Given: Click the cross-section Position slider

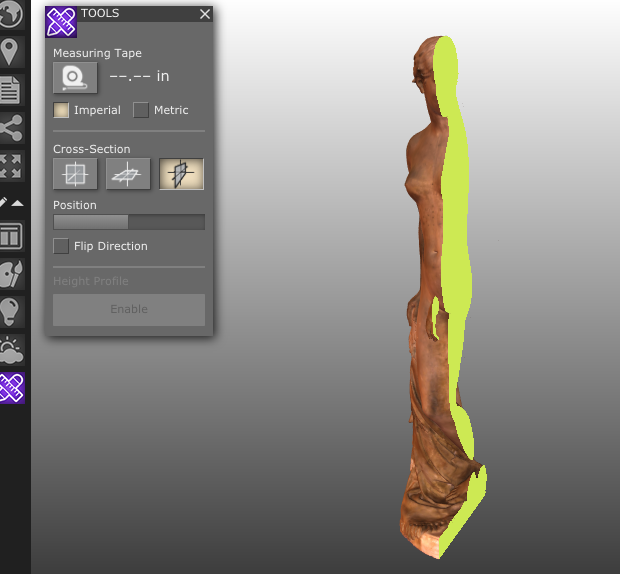Looking at the screenshot, I should (x=129, y=222).
